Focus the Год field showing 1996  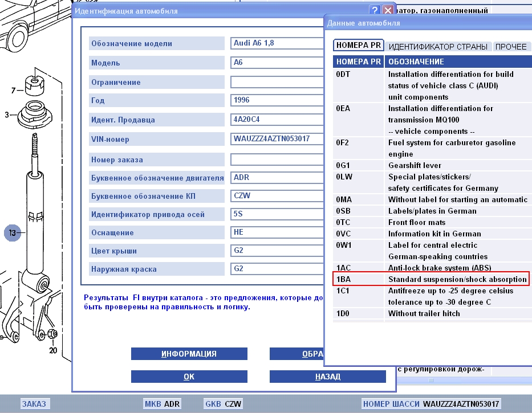tap(277, 100)
